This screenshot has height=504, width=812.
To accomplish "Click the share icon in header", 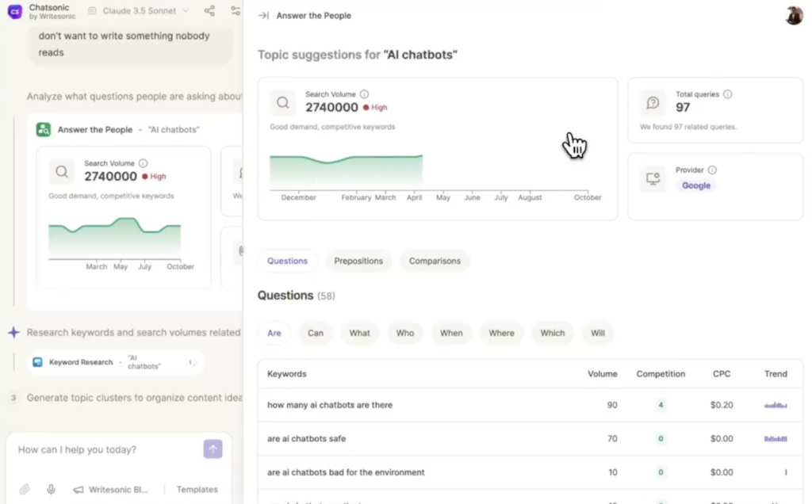I will pos(209,11).
